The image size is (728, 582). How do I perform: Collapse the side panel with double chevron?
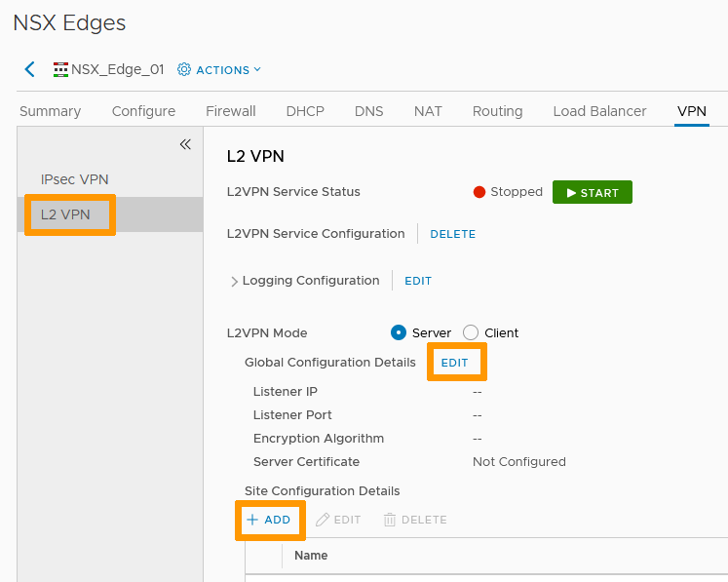[185, 144]
